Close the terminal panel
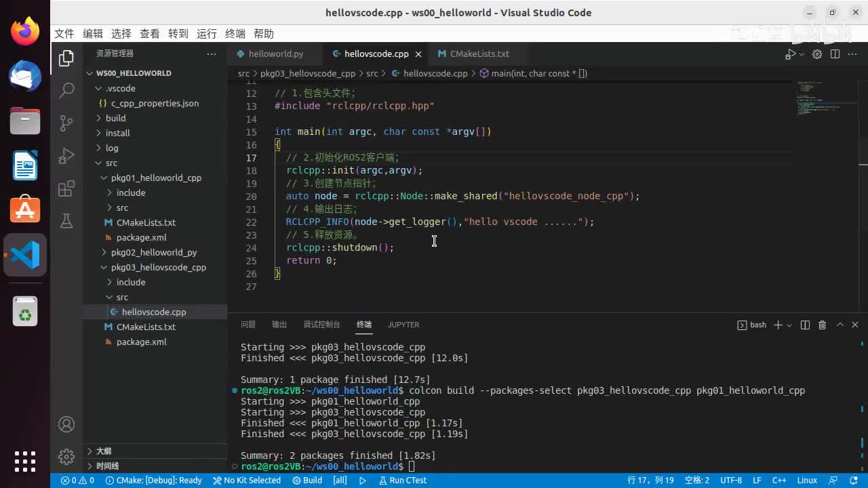868x488 pixels. [855, 325]
